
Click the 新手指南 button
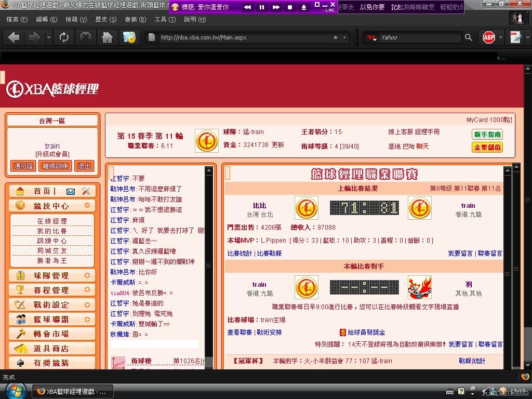pos(487,134)
